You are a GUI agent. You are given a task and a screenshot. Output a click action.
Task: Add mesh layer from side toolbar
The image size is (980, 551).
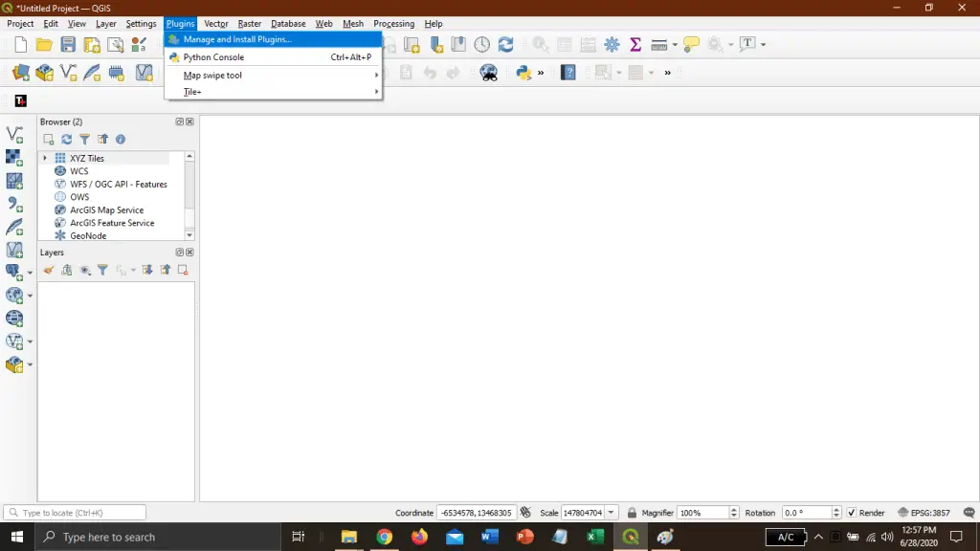[14, 181]
